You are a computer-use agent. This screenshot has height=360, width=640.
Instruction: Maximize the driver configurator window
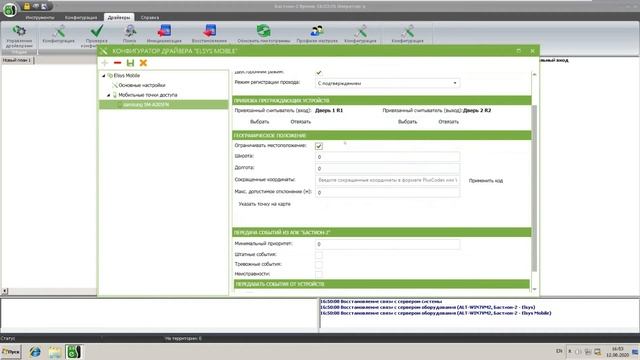(x=518, y=51)
